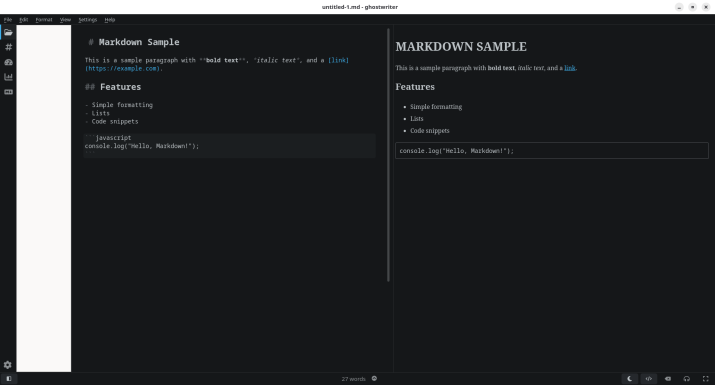The height and width of the screenshot is (385, 715).
Task: Click the console.log code block in preview
Action: click(552, 151)
